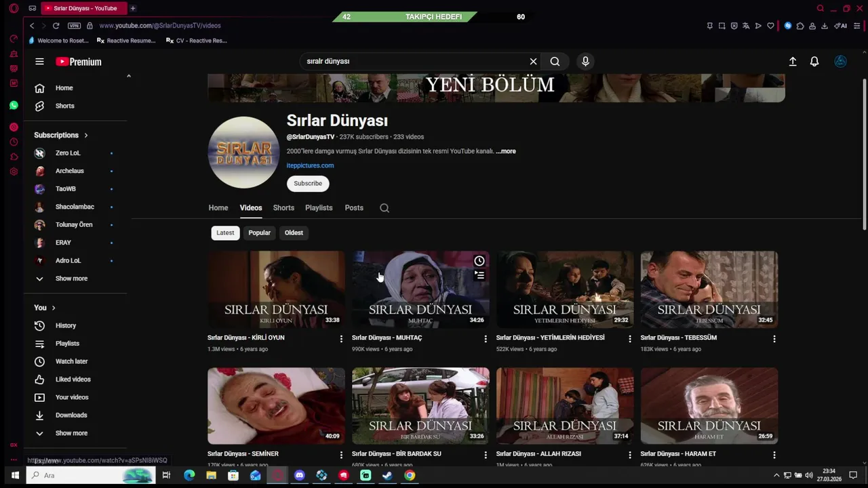Open the YouTube guide hamburger menu
Screen dimensions: 868x488
[39, 62]
